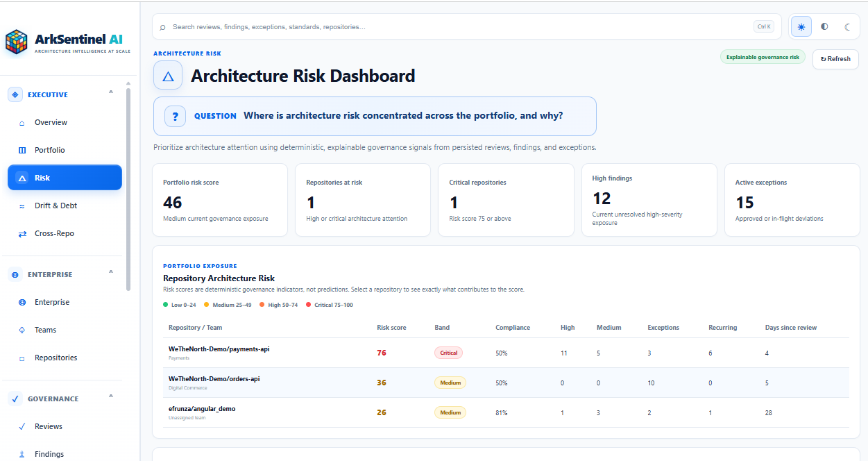Click the Reviews checkmark icon
The image size is (868, 461).
(22, 426)
